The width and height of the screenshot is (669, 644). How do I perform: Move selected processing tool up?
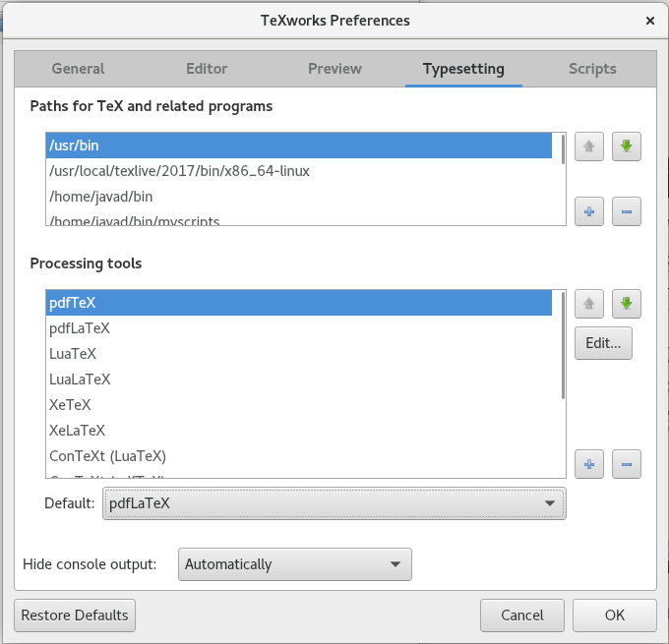[589, 304]
